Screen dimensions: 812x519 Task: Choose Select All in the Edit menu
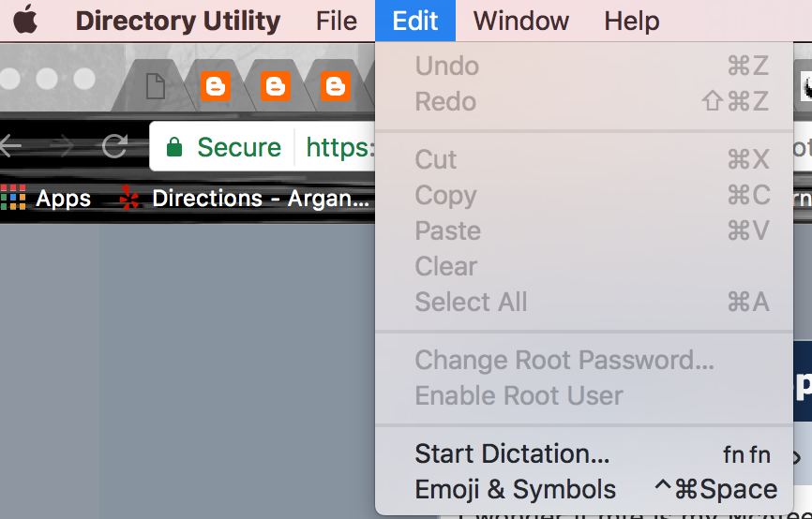(584, 303)
